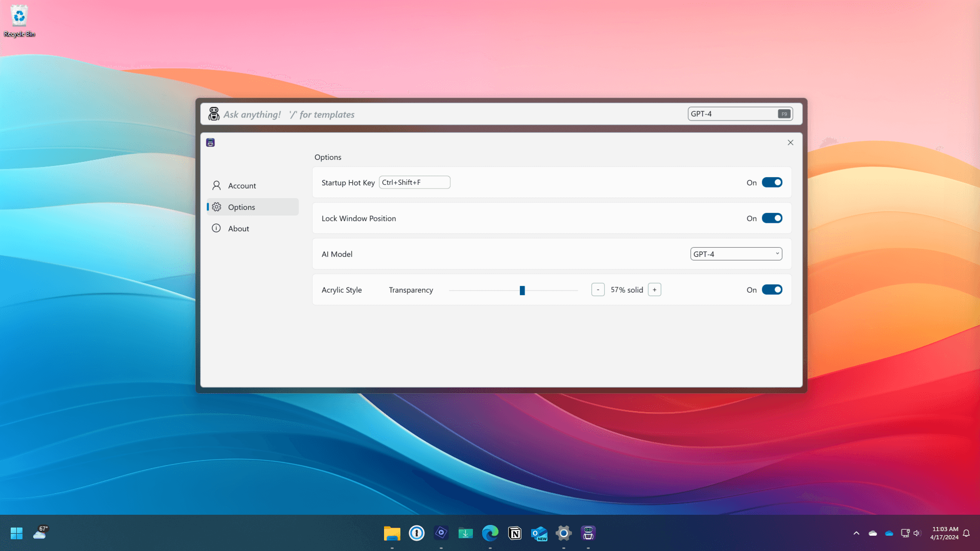Expand the AI Model dropdown in Options
This screenshot has height=551, width=980.
click(x=735, y=254)
